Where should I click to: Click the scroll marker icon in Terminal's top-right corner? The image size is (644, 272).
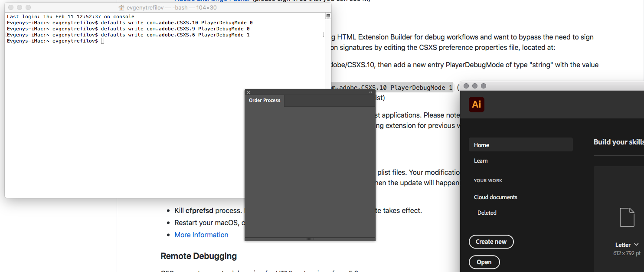click(328, 16)
